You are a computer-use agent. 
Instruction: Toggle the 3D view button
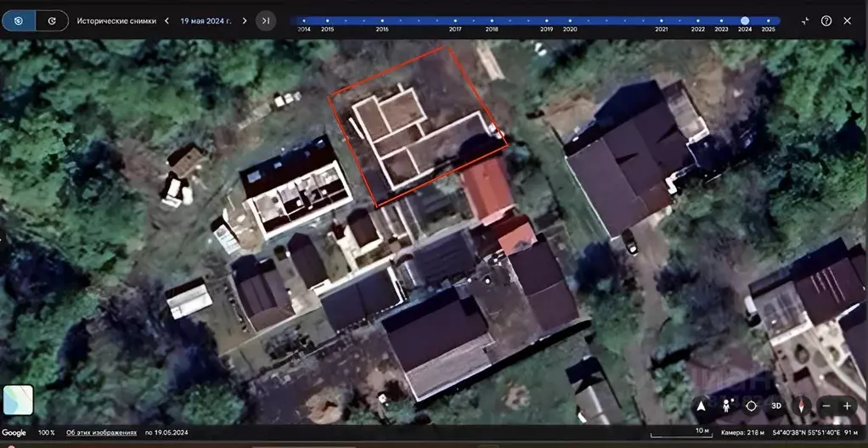tap(775, 406)
